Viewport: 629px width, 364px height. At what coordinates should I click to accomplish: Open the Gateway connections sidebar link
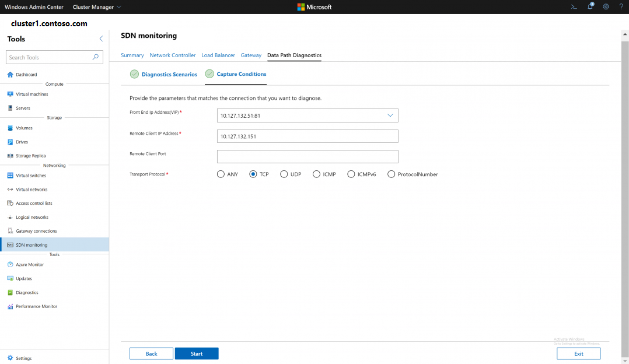point(37,232)
